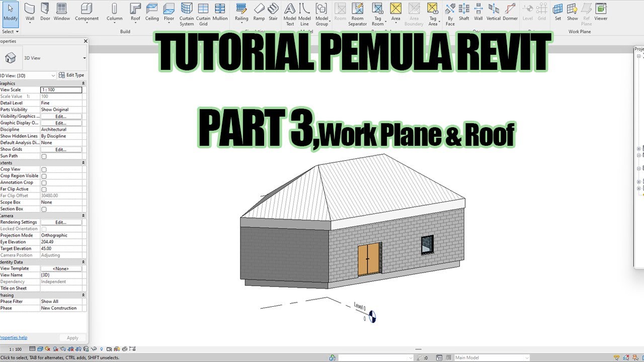Toggle the Section Box checkbox
The image size is (644, 362).
pyautogui.click(x=44, y=209)
